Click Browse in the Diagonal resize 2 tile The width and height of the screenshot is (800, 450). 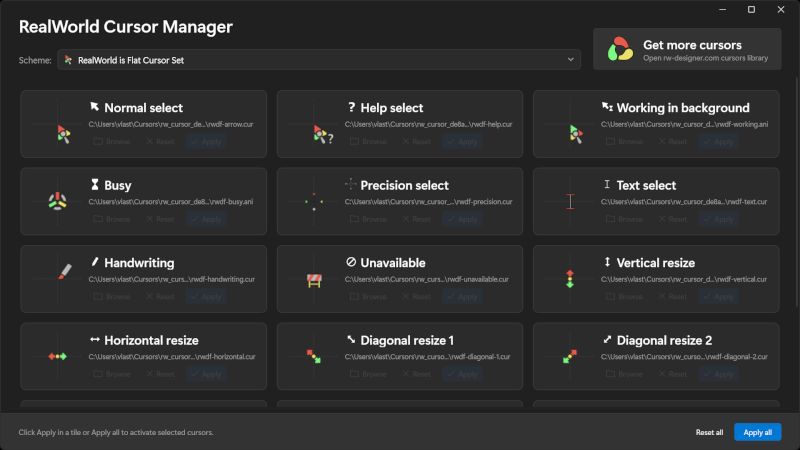coord(624,374)
